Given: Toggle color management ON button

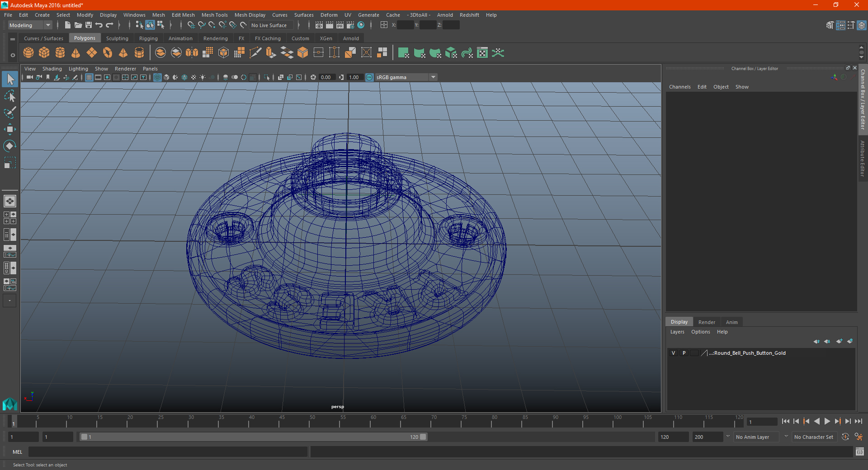Looking at the screenshot, I should click(x=369, y=77).
